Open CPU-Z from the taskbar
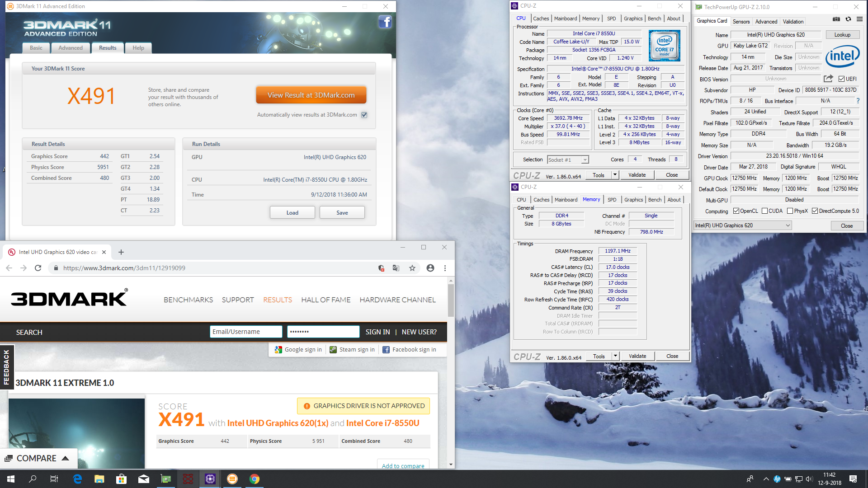This screenshot has height=488, width=868. click(210, 479)
